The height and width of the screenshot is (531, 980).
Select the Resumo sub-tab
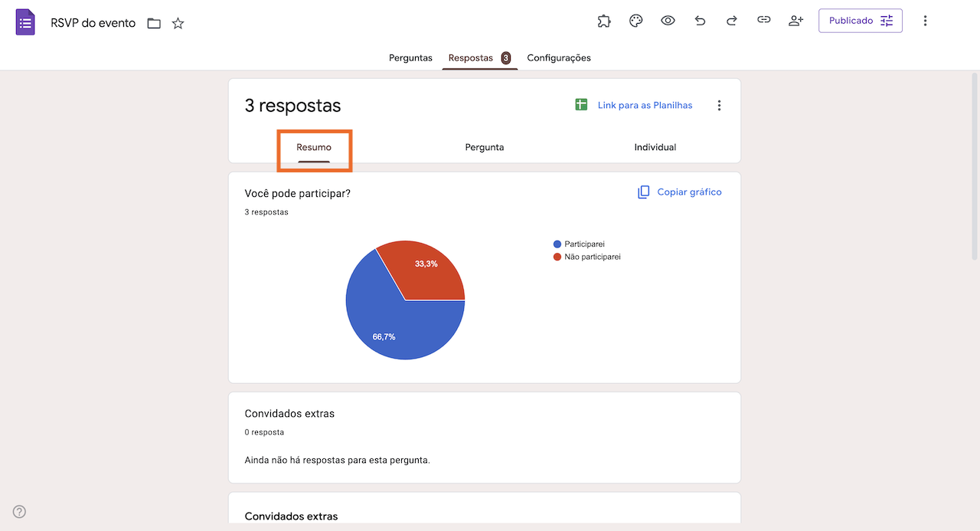pos(314,147)
